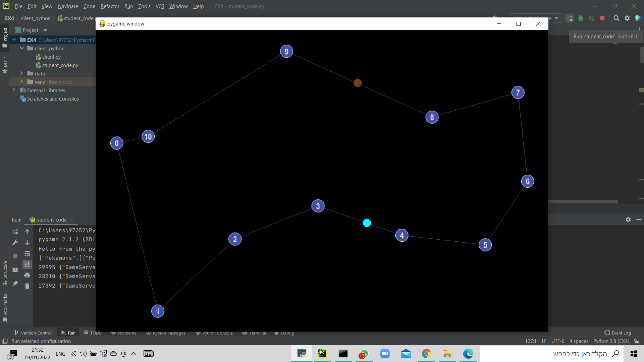Open the Tools menu
The image size is (644, 362).
(144, 6)
